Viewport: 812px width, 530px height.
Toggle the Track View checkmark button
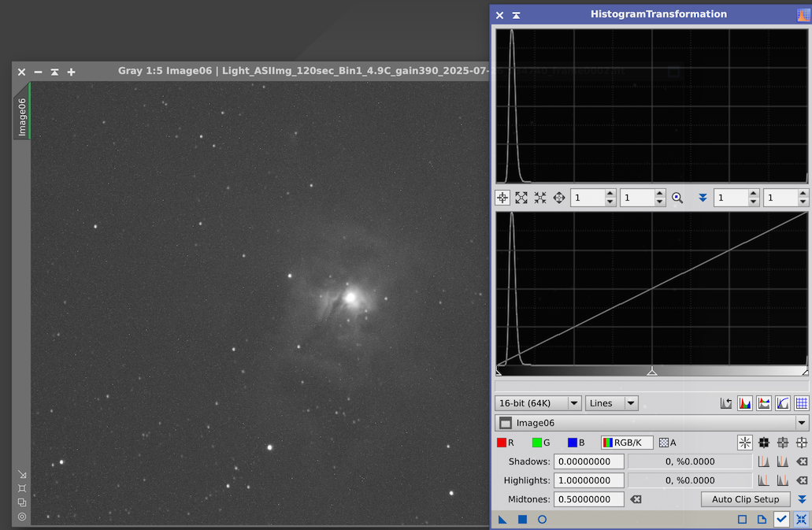click(x=781, y=520)
